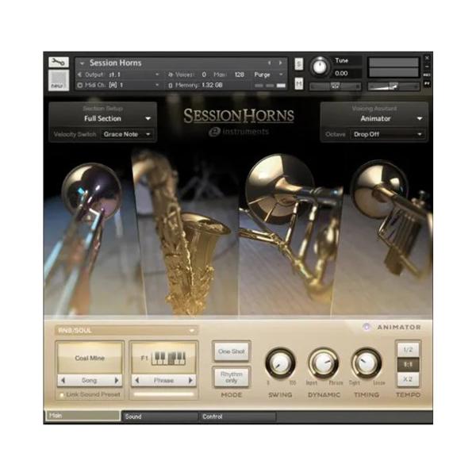Go to next phrase arrow
Viewport: 476px width, 476px height.
(x=190, y=380)
